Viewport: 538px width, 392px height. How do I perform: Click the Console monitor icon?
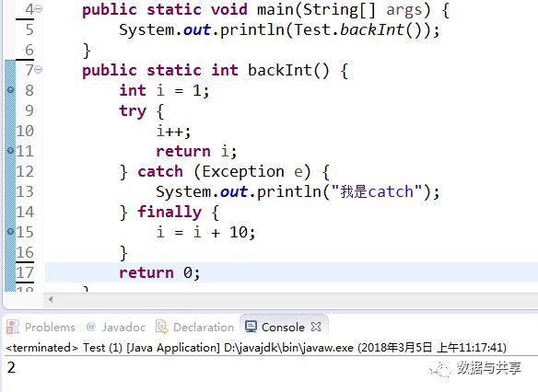pos(251,327)
